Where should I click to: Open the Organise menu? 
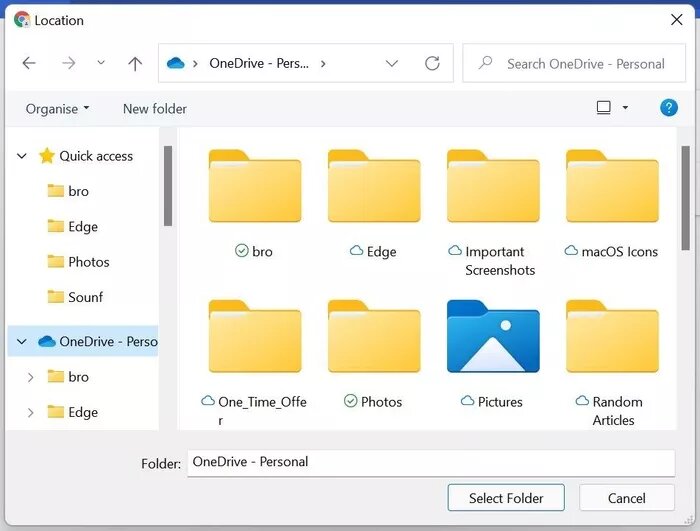[x=58, y=109]
